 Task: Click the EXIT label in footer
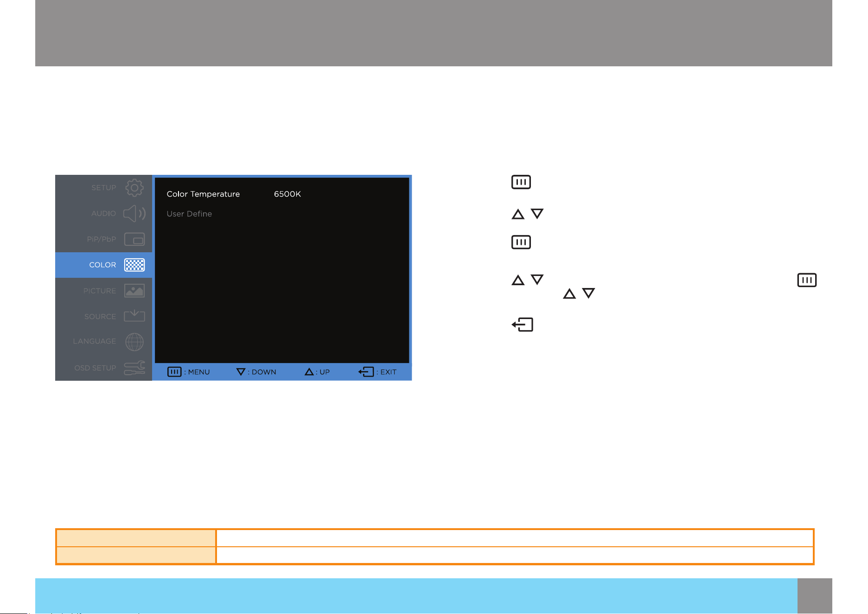(389, 372)
